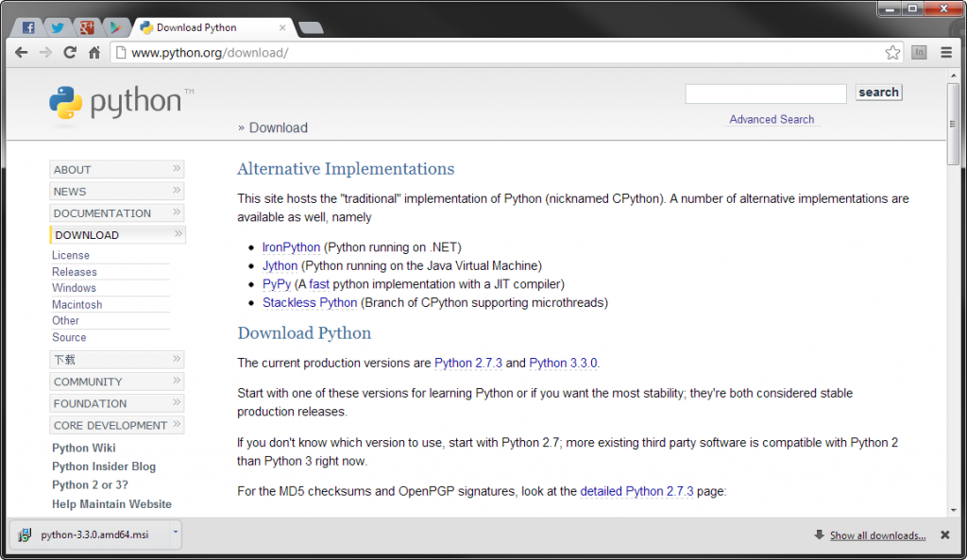Open the COMMUNITY menu section
This screenshot has width=967, height=560.
pyautogui.click(x=116, y=382)
